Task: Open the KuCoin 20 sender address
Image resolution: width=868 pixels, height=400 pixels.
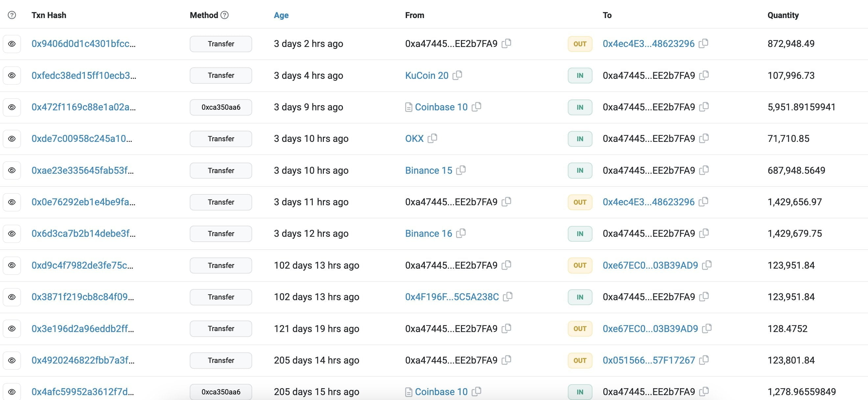Action: pyautogui.click(x=426, y=76)
